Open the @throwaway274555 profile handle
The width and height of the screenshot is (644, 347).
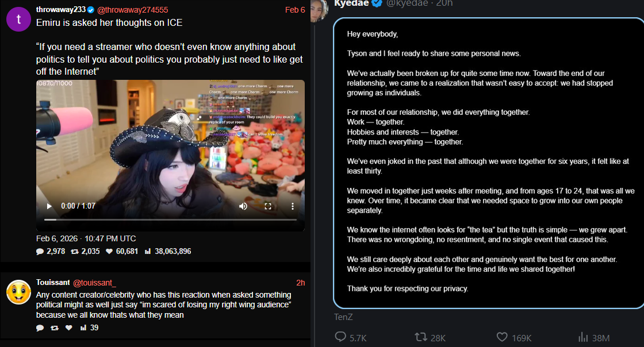pos(133,10)
